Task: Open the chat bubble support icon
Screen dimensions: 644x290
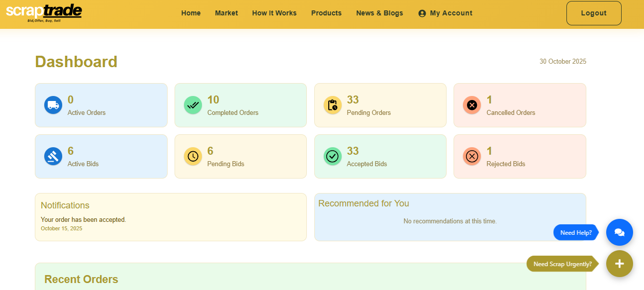Action: point(619,232)
